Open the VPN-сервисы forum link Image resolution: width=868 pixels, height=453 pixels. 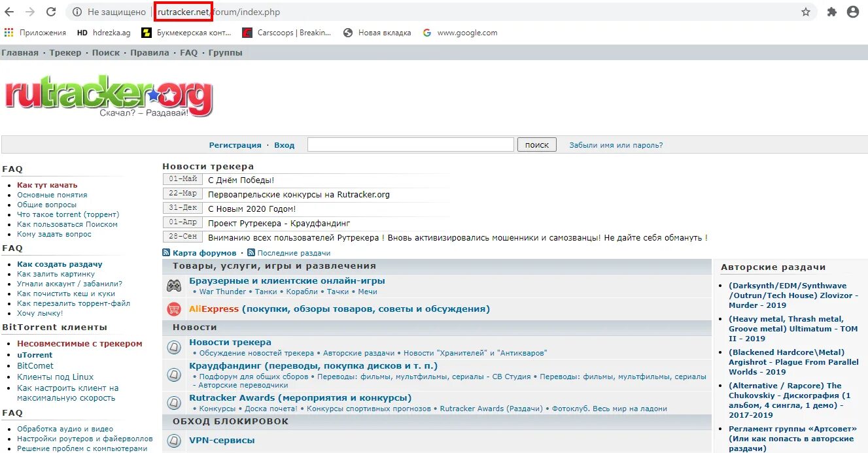click(x=222, y=441)
